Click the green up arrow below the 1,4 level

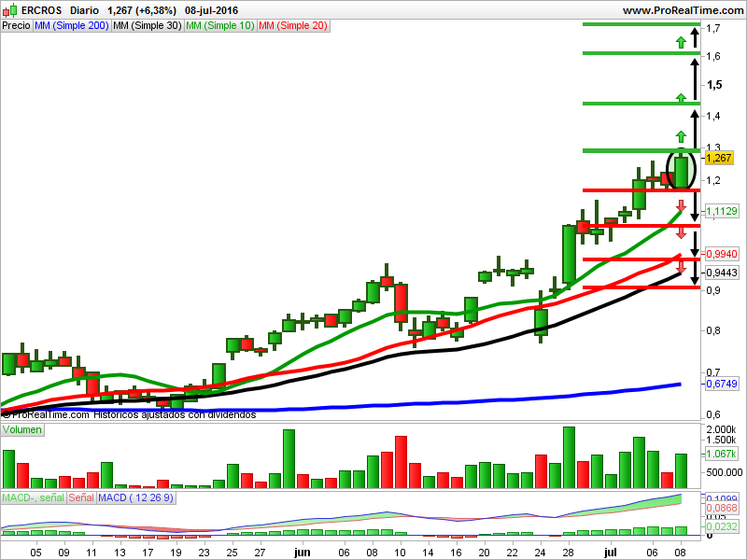681,136
